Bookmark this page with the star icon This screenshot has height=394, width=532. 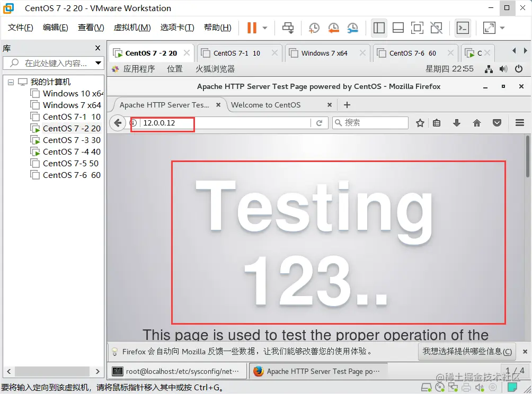420,122
